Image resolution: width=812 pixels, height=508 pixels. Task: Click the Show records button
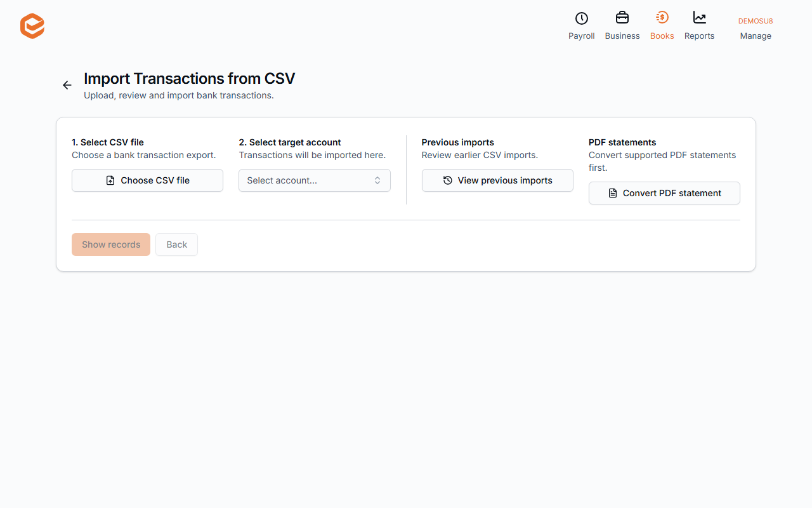[111, 244]
